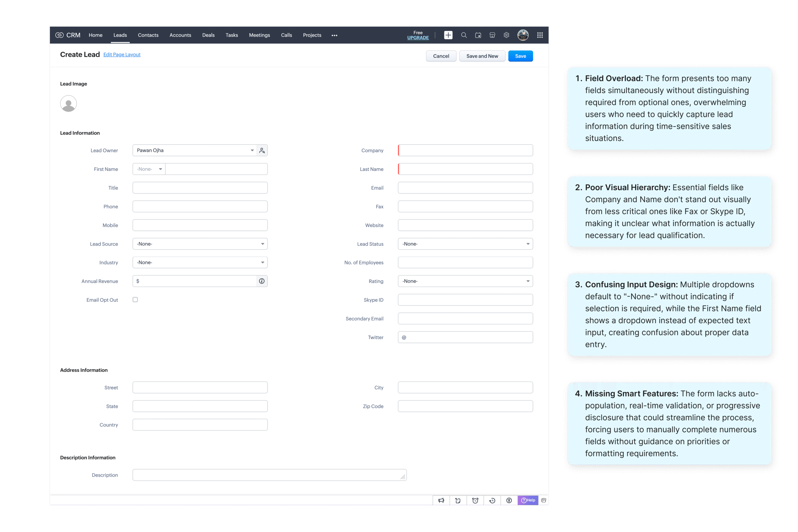Click the announcements megaphone icon at bottom
The width and height of the screenshot is (798, 532).
tap(441, 500)
